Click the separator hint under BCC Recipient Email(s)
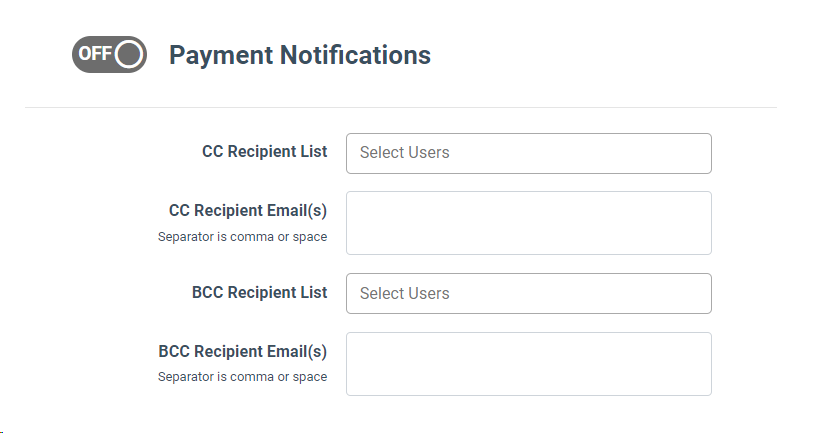The width and height of the screenshot is (816, 433). (x=242, y=377)
